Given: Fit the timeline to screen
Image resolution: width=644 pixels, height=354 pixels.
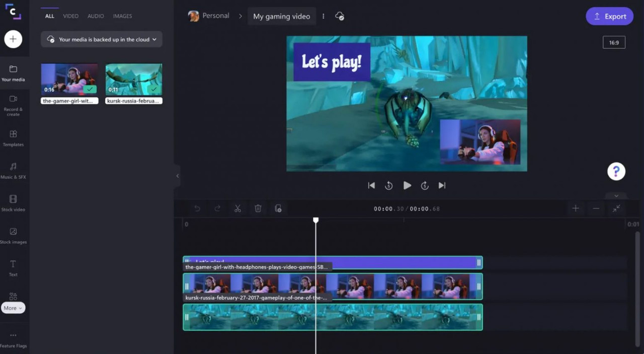Looking at the screenshot, I should tap(616, 208).
